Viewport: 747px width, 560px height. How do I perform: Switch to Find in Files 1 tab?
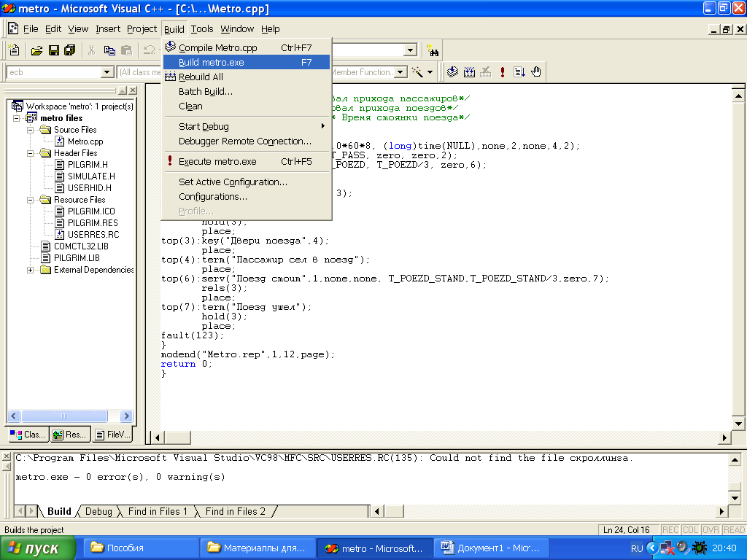pyautogui.click(x=158, y=511)
